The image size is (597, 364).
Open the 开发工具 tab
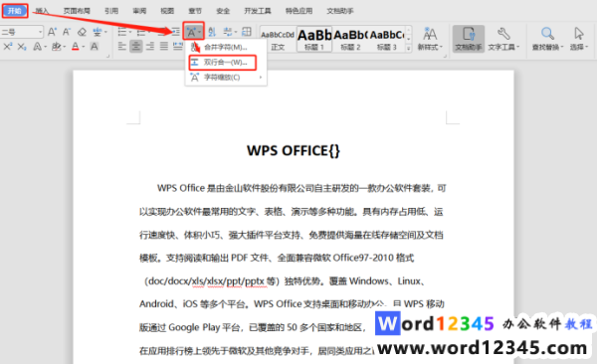coord(258,11)
